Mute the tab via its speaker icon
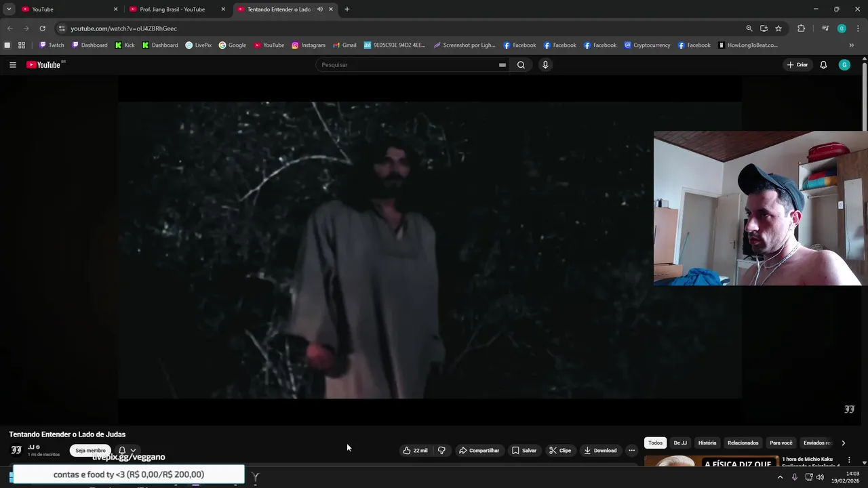The width and height of the screenshot is (868, 488). (x=320, y=9)
